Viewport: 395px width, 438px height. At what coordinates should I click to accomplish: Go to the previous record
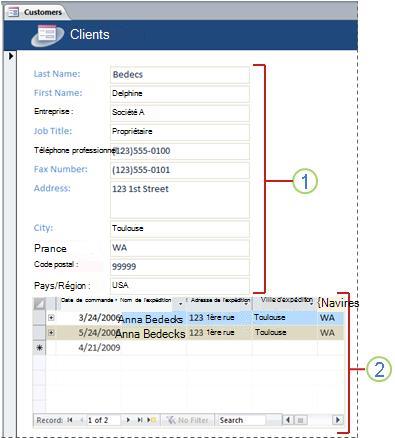coord(81,420)
